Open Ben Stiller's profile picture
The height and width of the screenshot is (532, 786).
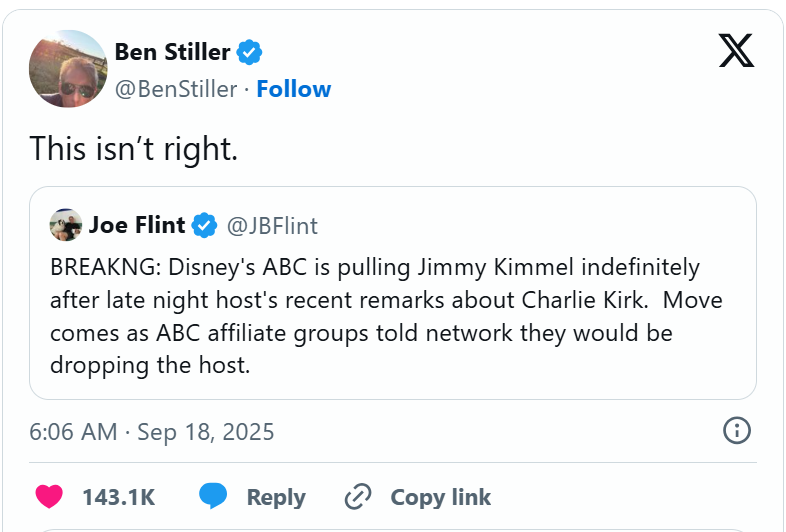pyautogui.click(x=68, y=68)
